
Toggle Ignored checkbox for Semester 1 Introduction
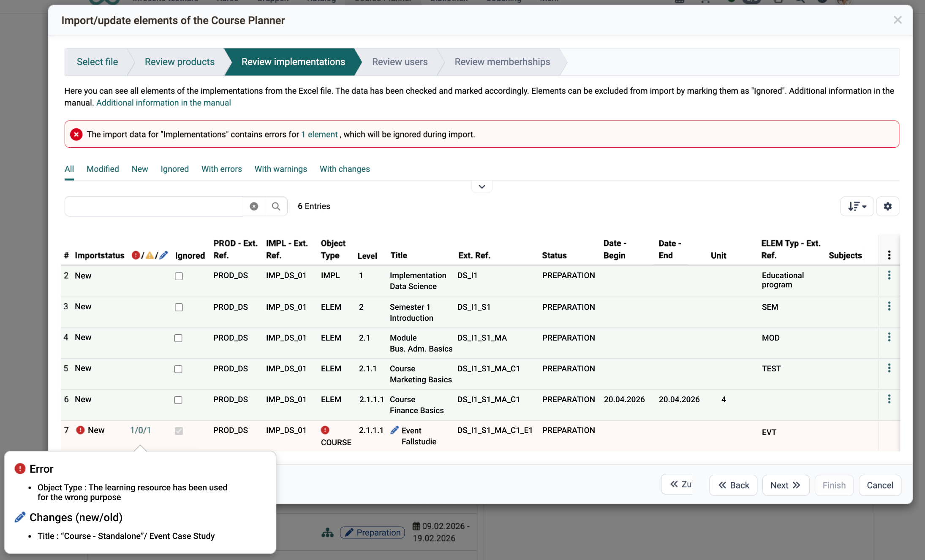179,307
